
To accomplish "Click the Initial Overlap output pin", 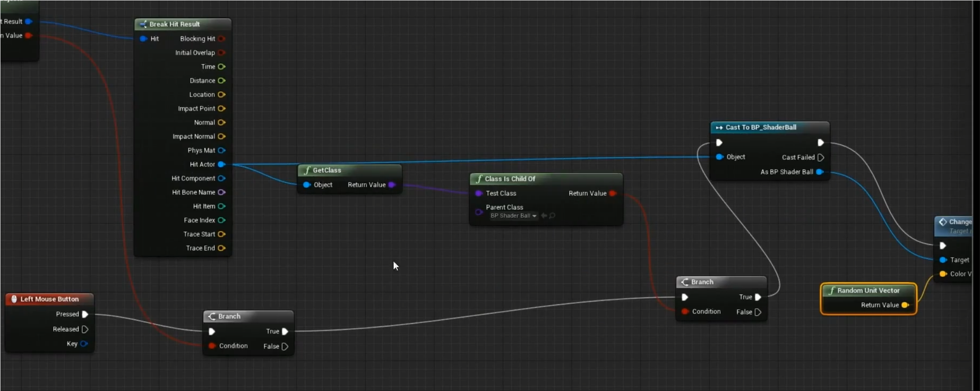I will click(222, 52).
